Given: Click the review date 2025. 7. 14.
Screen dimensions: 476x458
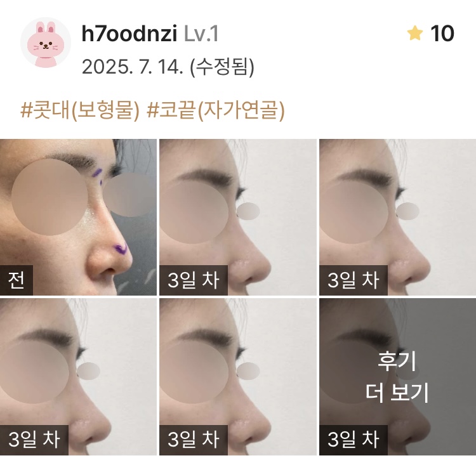Looking at the screenshot, I should [133, 67].
